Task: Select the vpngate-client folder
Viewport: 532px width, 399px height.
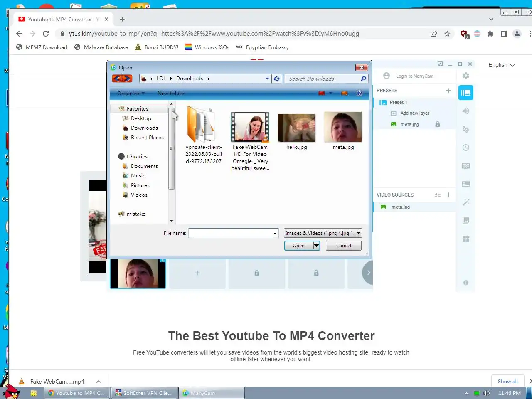Action: (x=204, y=134)
